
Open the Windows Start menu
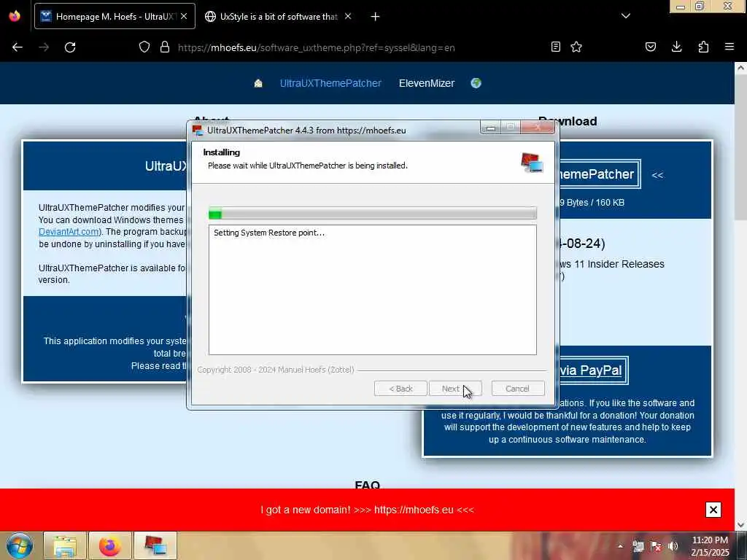pos(20,545)
